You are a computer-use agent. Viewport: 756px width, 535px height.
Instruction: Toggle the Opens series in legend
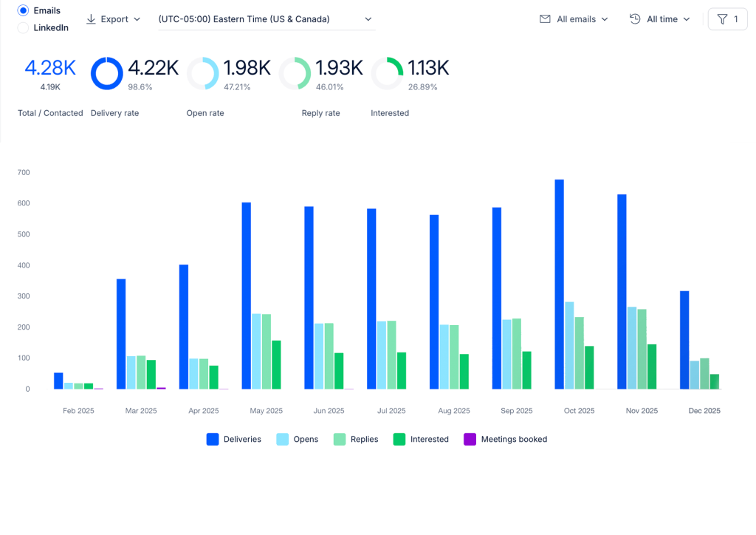297,439
